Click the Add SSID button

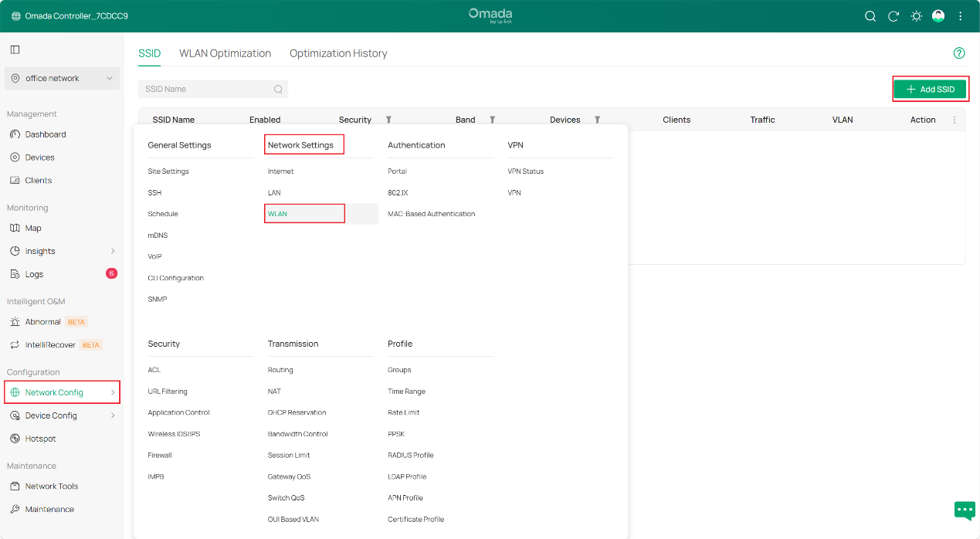point(930,90)
